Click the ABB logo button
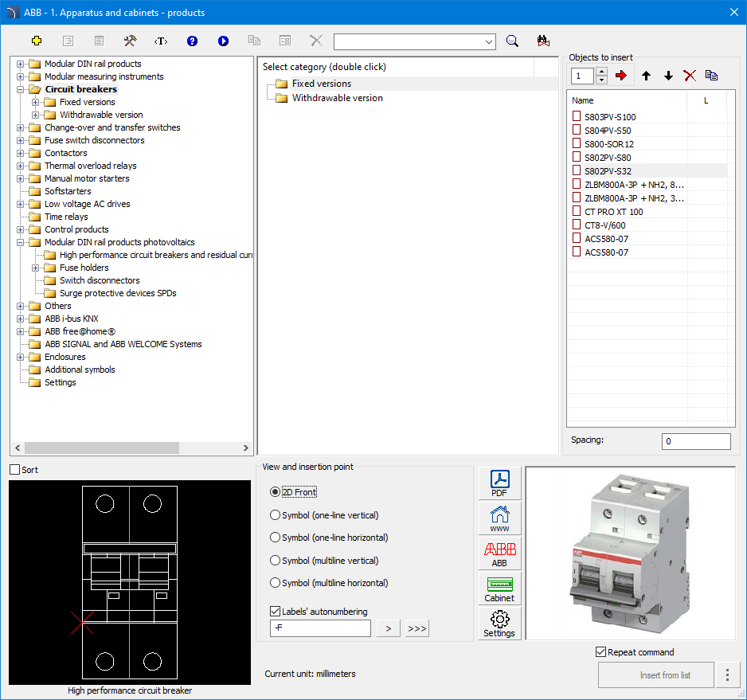 500,553
